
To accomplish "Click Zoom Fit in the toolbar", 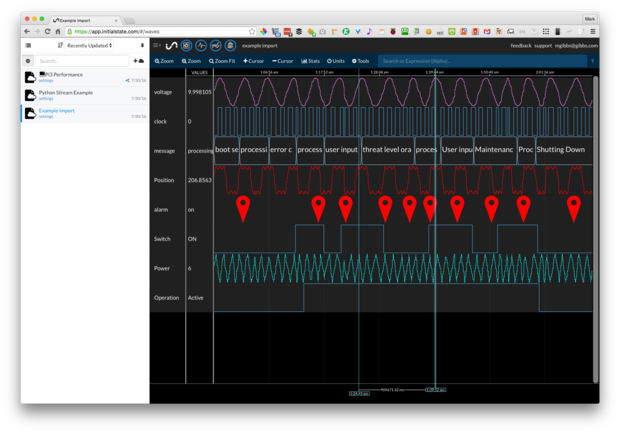I will (x=222, y=61).
